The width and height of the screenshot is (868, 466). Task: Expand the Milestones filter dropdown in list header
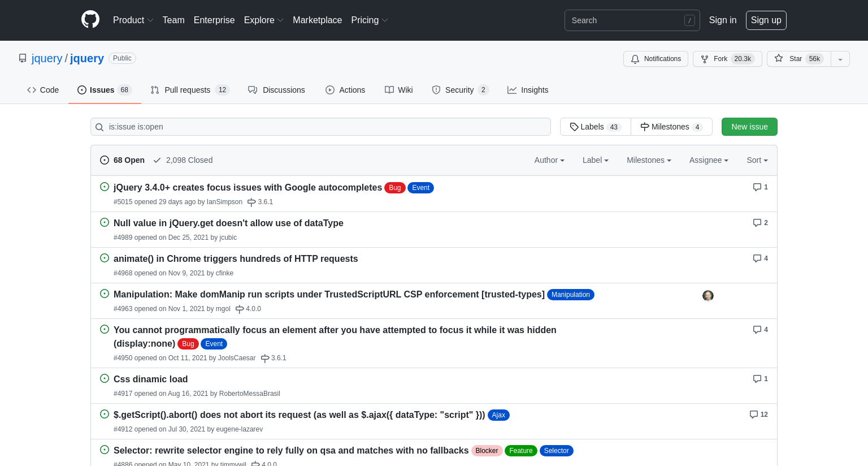coord(649,160)
